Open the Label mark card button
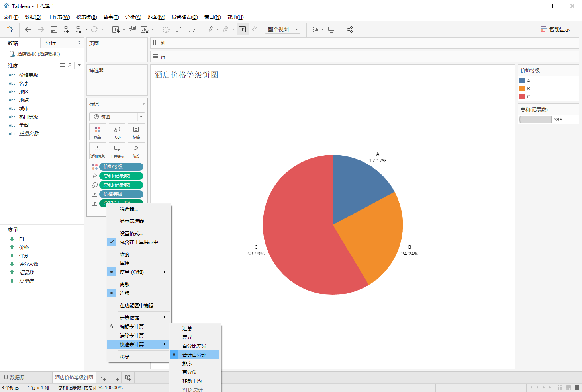 (x=136, y=132)
